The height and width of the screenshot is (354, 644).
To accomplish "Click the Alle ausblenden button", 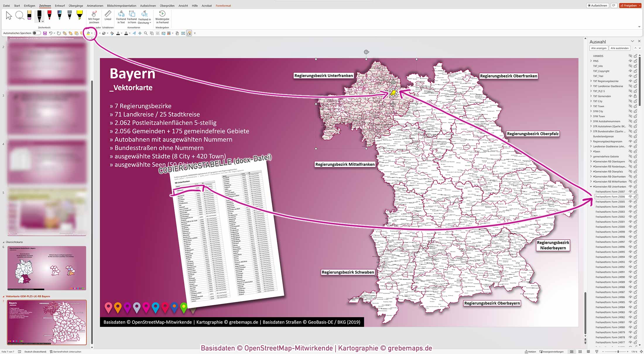I will 620,48.
